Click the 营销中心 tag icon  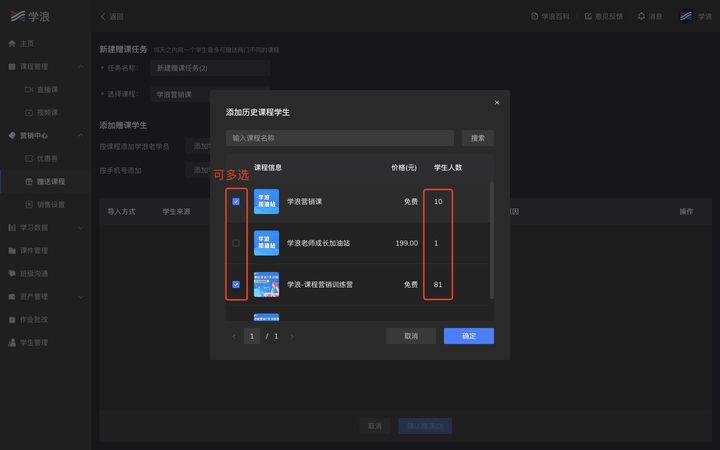click(12, 135)
